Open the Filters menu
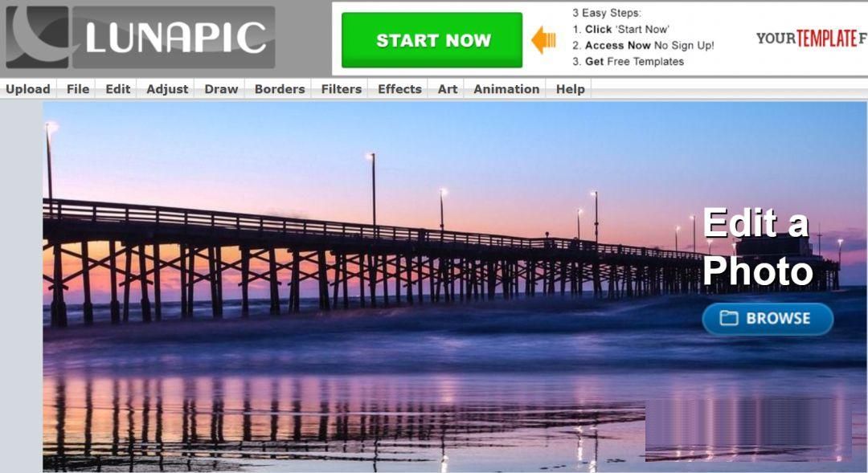Image resolution: width=868 pixels, height=473 pixels. (x=341, y=89)
